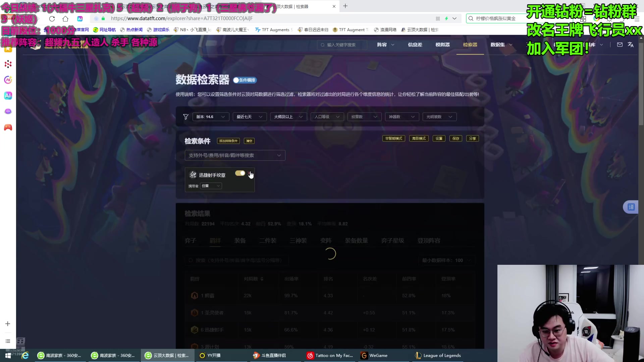Open the 纹章数 dropdown
Image resolution: width=644 pixels, height=362 pixels.
tap(364, 117)
